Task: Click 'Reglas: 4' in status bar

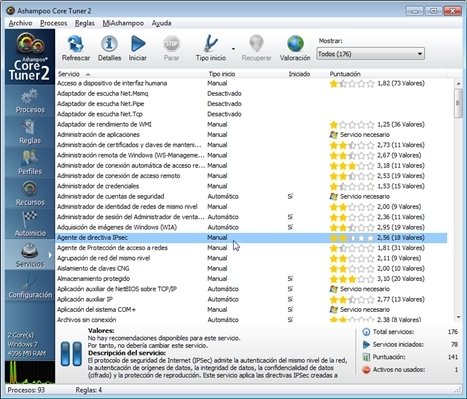Action: (x=89, y=390)
